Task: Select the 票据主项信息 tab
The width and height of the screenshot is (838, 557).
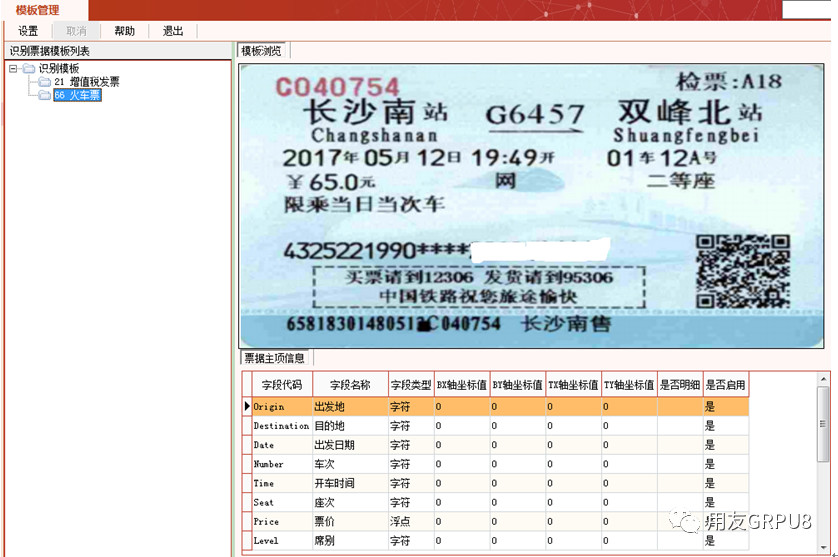Action: (x=274, y=358)
